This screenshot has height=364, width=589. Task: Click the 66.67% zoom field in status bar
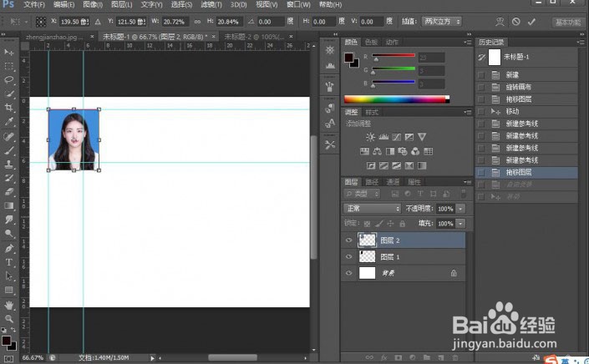click(x=33, y=357)
